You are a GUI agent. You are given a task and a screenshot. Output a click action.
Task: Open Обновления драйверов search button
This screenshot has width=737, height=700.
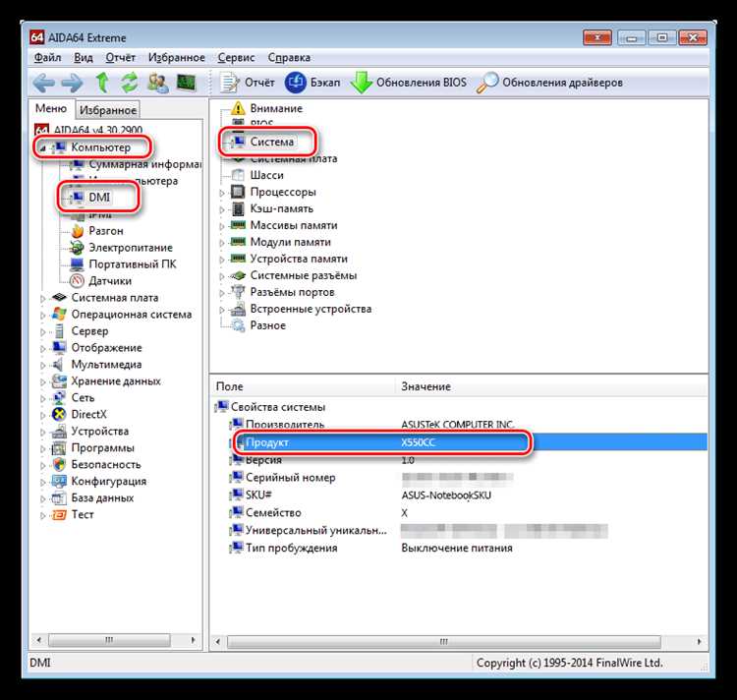click(549, 83)
